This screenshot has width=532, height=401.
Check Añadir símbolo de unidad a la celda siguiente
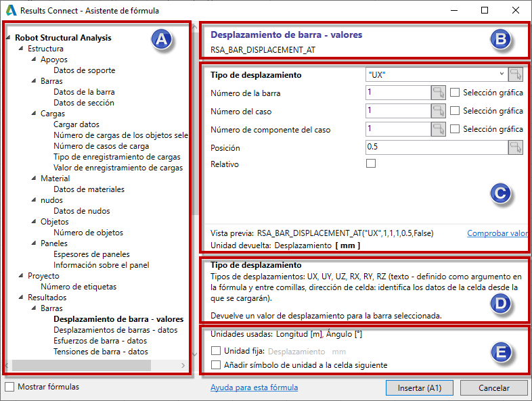[x=216, y=364]
